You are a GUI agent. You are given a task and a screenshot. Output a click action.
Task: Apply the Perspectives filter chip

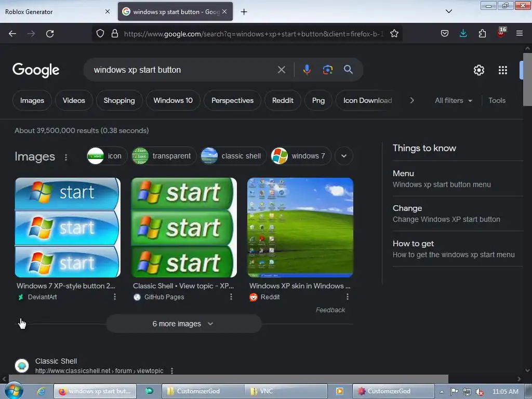pyautogui.click(x=232, y=100)
